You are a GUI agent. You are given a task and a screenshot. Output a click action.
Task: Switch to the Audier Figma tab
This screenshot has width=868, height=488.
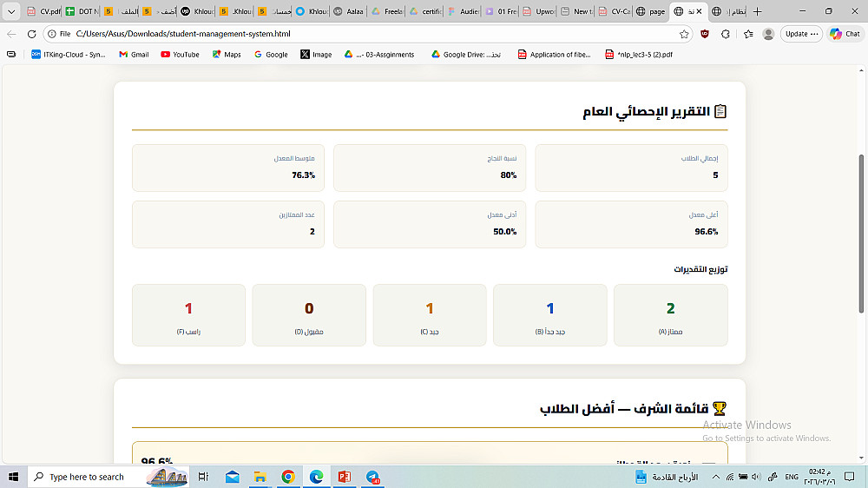point(463,11)
